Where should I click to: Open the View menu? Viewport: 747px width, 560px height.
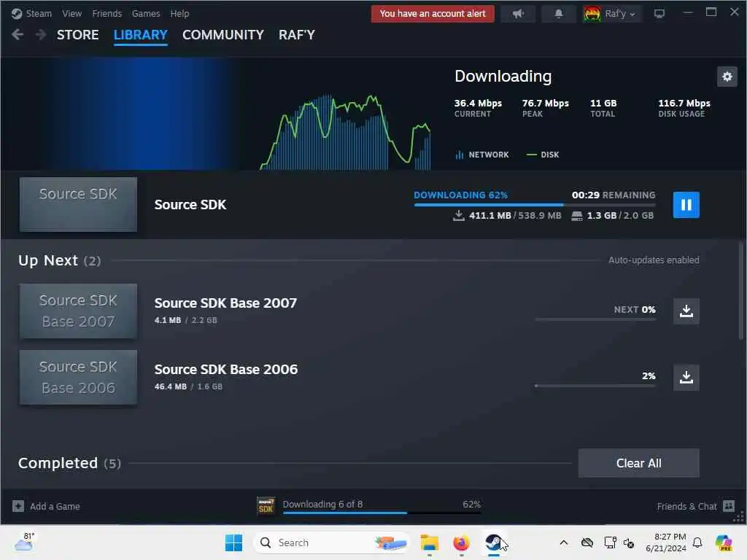click(x=71, y=13)
